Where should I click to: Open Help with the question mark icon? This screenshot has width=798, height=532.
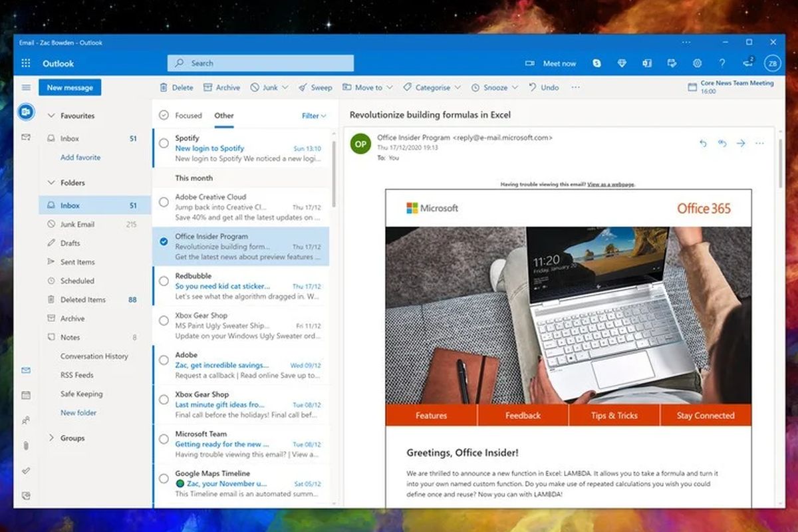(722, 63)
